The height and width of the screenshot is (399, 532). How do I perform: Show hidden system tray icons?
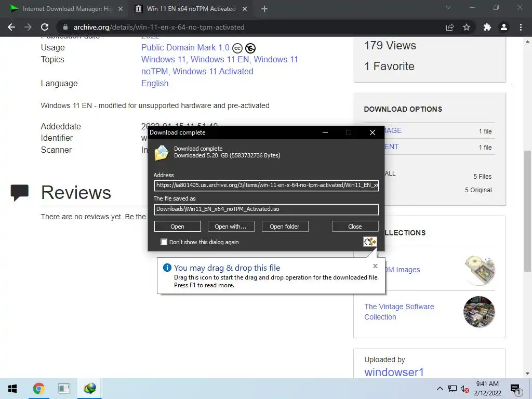(x=440, y=389)
